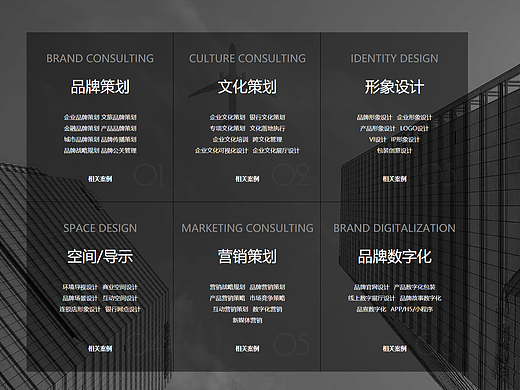Open 相关案例 under 品牌数字化
This screenshot has width=520, height=390.
coord(394,349)
